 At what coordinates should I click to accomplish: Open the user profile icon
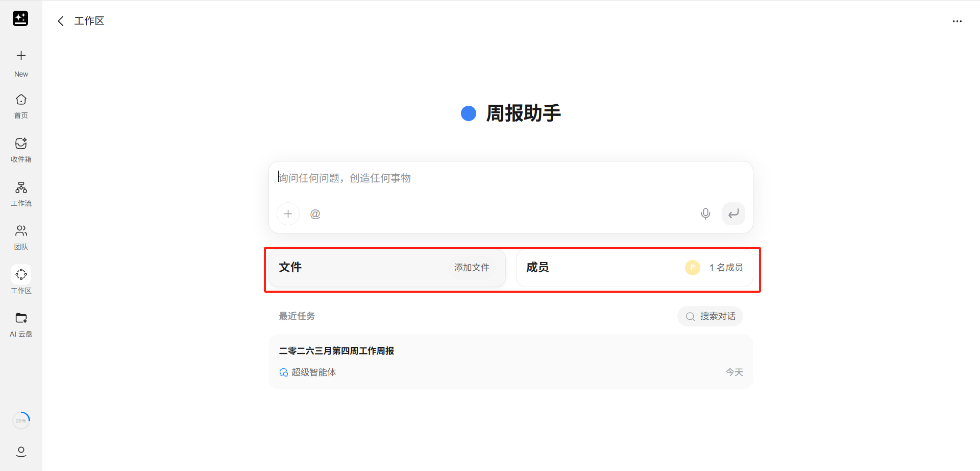tap(21, 451)
